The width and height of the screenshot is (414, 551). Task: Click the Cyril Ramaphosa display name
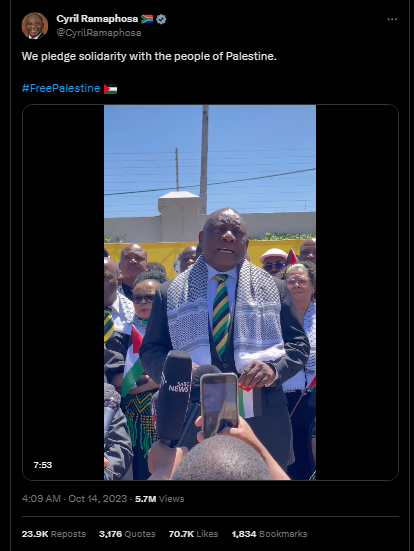coord(97,19)
